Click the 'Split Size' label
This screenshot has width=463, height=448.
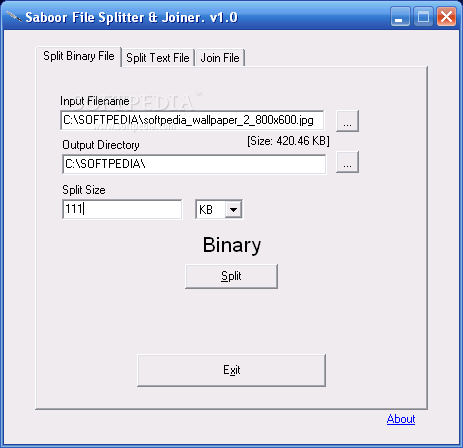tap(84, 190)
